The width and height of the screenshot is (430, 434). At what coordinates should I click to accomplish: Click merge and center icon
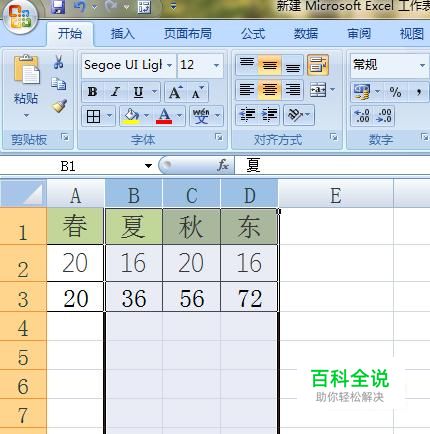tap(318, 89)
